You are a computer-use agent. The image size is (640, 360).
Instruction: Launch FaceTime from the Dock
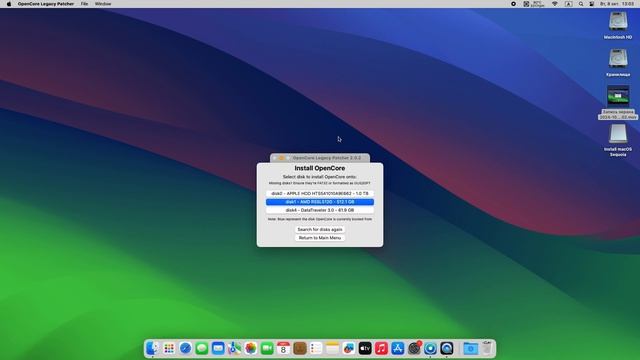(x=267, y=348)
